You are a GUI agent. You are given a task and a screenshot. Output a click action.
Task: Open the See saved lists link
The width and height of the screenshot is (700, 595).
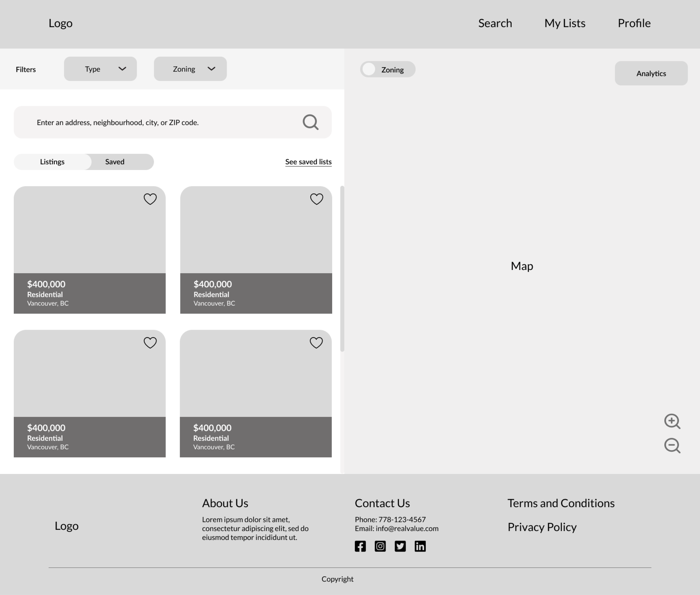click(x=308, y=162)
